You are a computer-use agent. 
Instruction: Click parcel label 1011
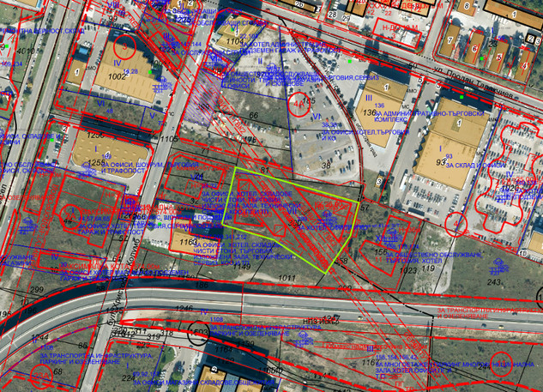click(286, 278)
